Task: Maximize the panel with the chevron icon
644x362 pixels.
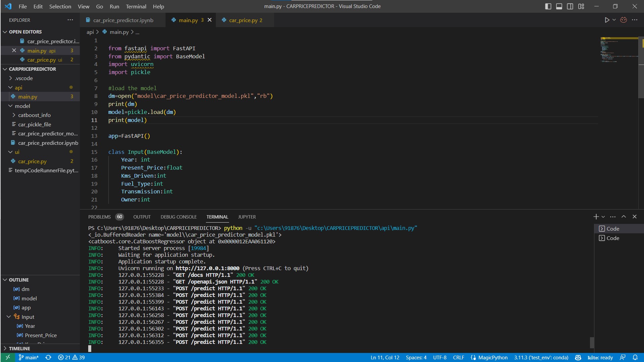Action: 624,217
